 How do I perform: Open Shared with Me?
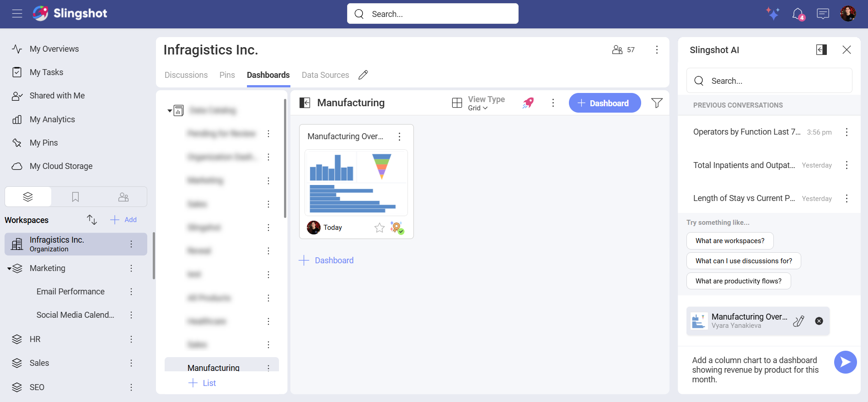coord(57,96)
